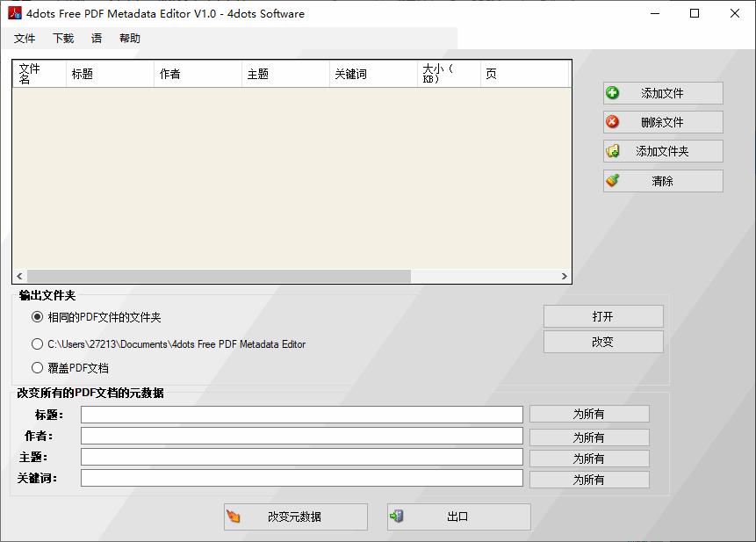756x542 pixels.
Task: Click the exit door icon on 出口
Action: click(396, 517)
